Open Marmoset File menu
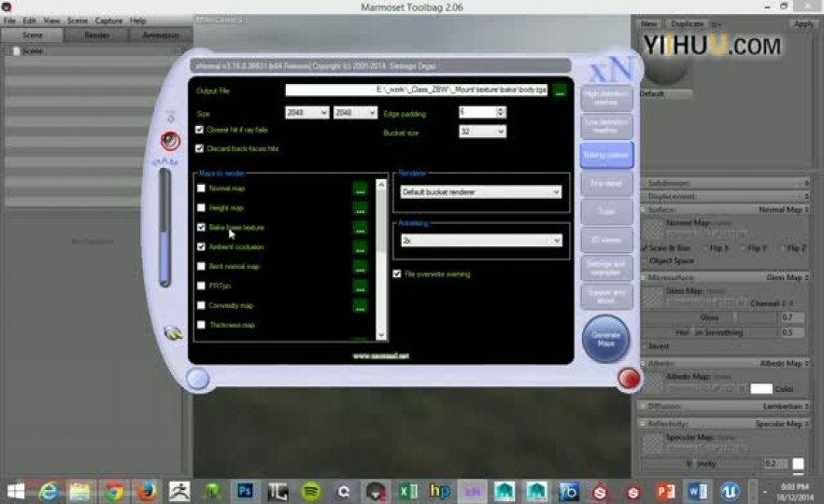 [9, 21]
